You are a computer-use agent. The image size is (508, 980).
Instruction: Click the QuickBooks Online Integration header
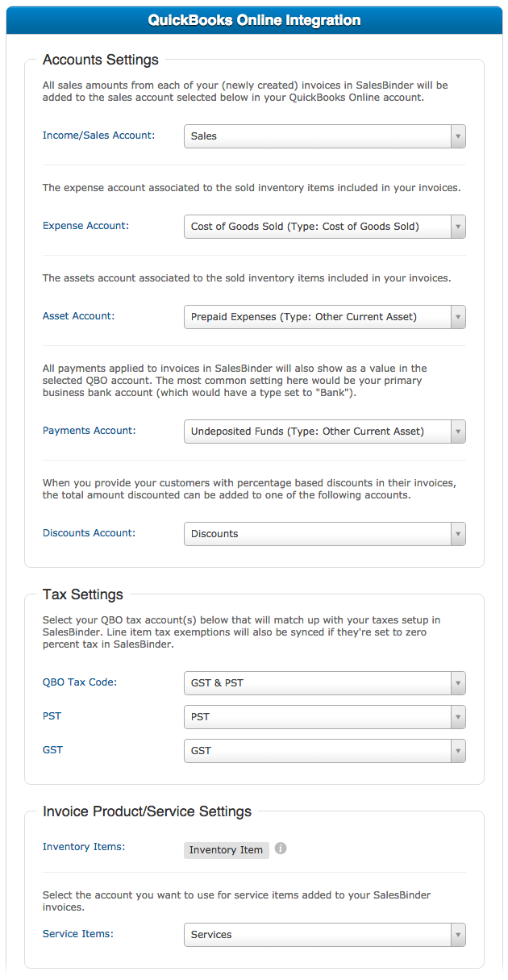(x=254, y=20)
